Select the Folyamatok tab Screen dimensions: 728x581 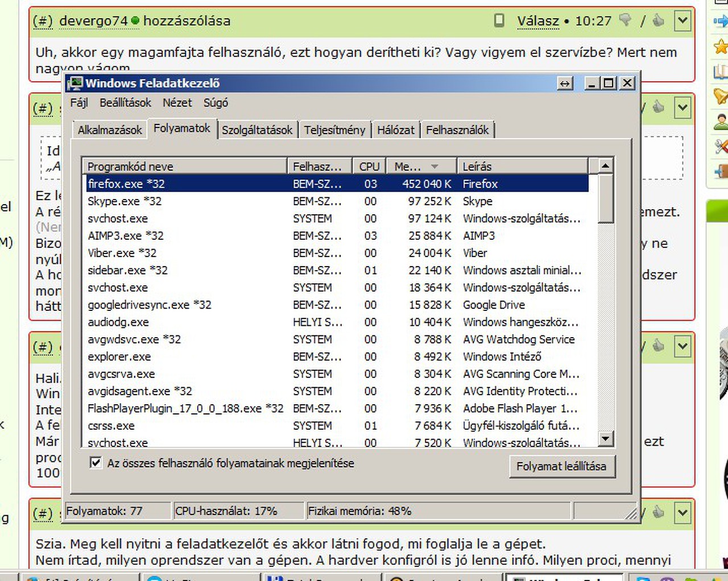coord(182,128)
